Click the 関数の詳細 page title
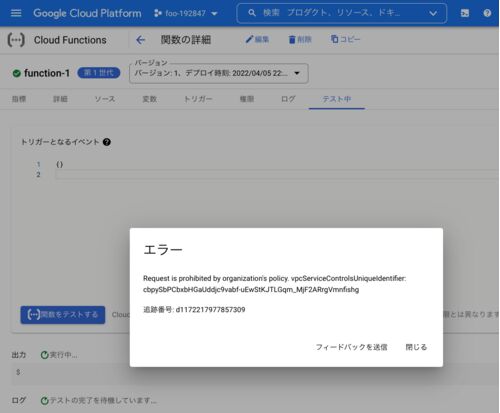Image resolution: width=500 pixels, height=413 pixels. [x=186, y=40]
